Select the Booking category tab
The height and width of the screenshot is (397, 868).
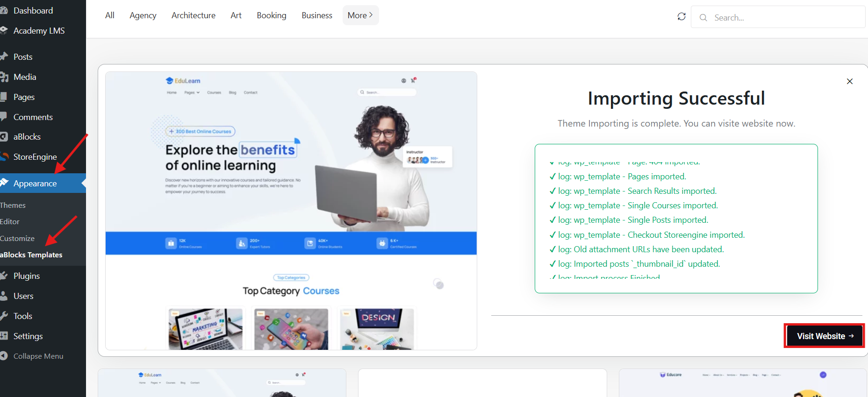272,15
